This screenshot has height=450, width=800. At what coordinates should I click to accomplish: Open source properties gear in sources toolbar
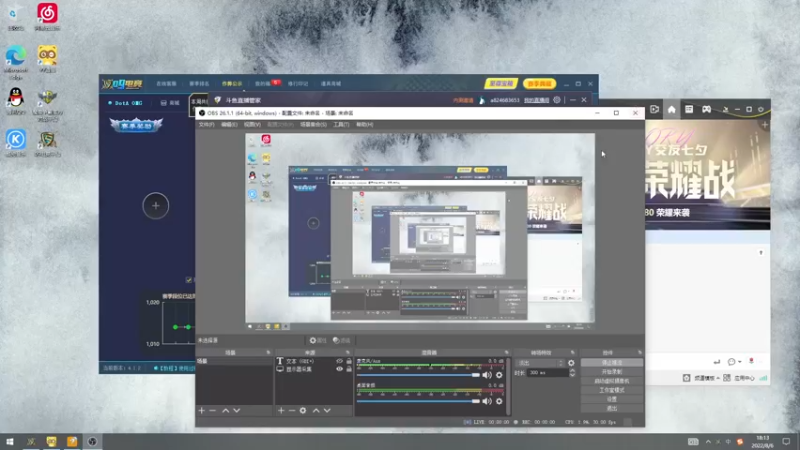303,410
